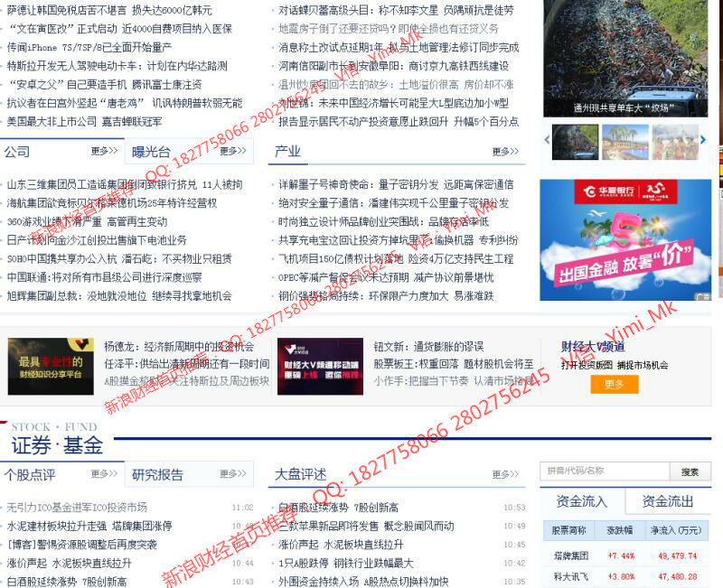Viewport: 723px width, 588px height.
Task: Click the 净流入(万元) column header
Action: [675, 530]
